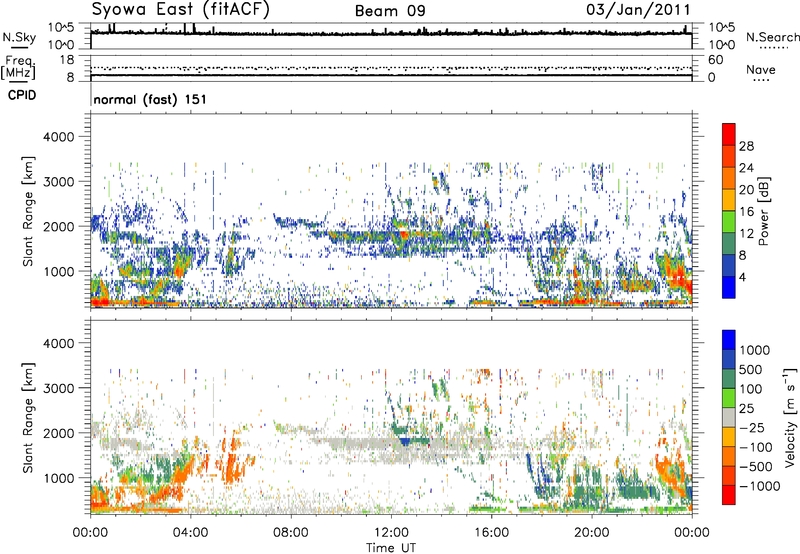The image size is (800, 554).
Task: Click the '4' Power colorbar value
Action: pyautogui.click(x=742, y=277)
